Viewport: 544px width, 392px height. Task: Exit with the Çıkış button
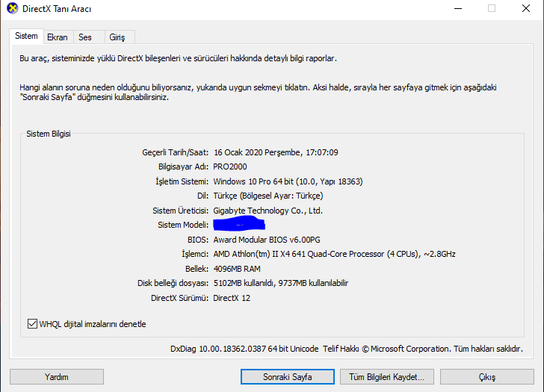tap(487, 377)
